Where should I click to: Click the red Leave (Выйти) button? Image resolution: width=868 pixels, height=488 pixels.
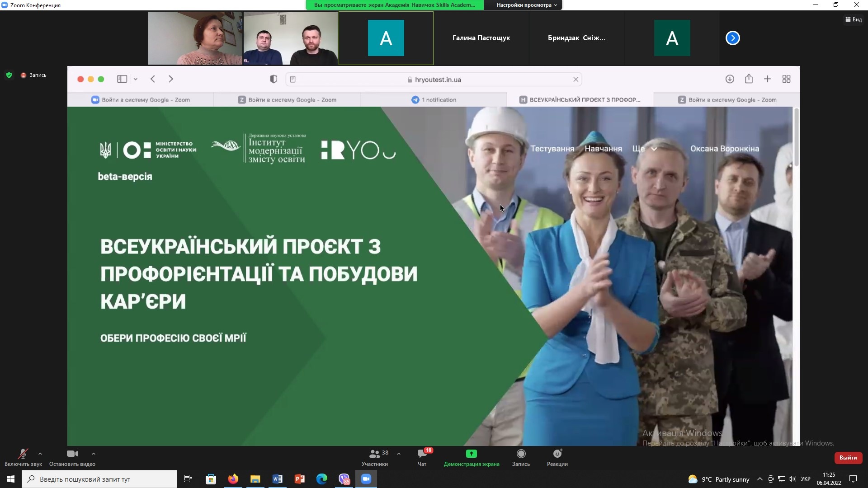pos(848,458)
